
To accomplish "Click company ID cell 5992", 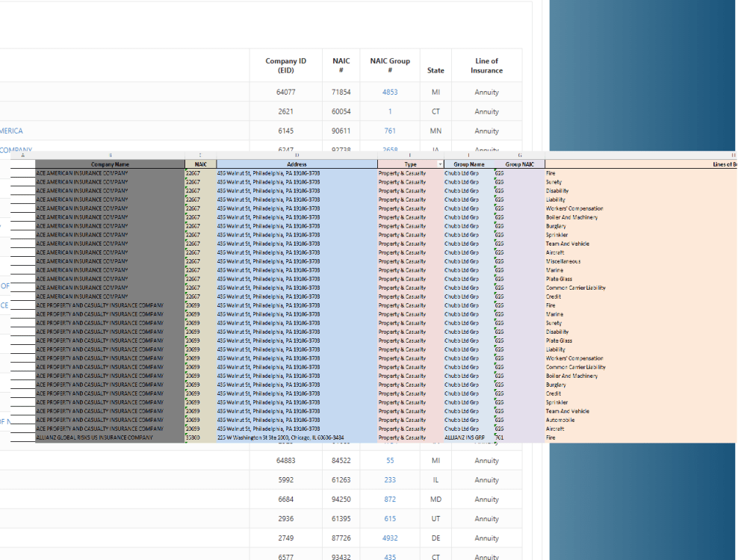I will click(x=286, y=480).
